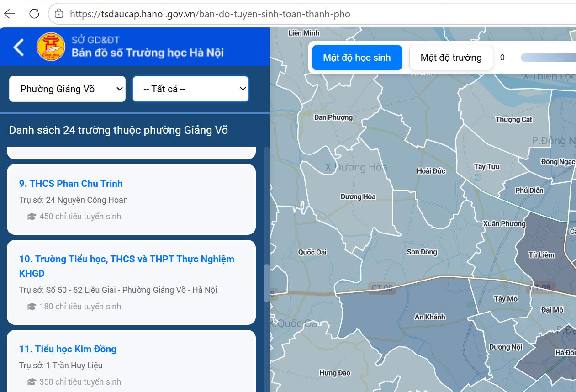
Task: Click the school list scrollbar thumb
Action: coord(266,283)
